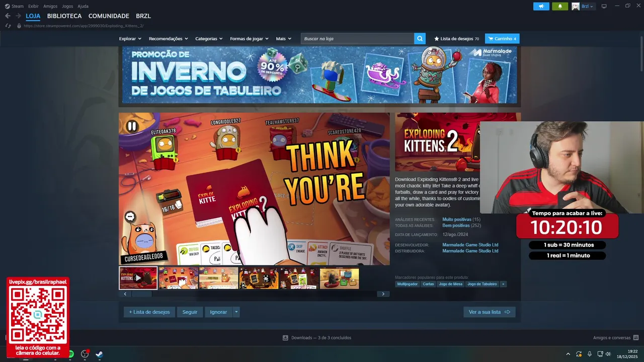This screenshot has width=644, height=362.
Task: Select the first trailer video thumbnail
Action: click(x=138, y=278)
